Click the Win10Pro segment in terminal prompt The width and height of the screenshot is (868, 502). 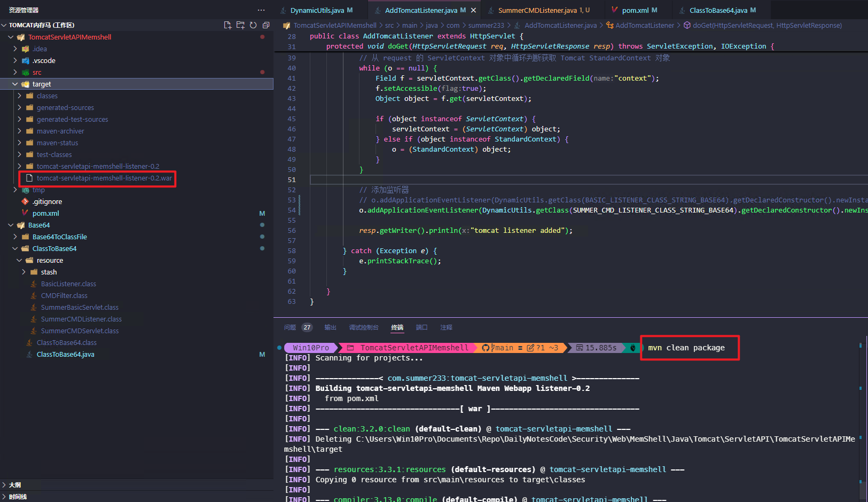pyautogui.click(x=311, y=348)
